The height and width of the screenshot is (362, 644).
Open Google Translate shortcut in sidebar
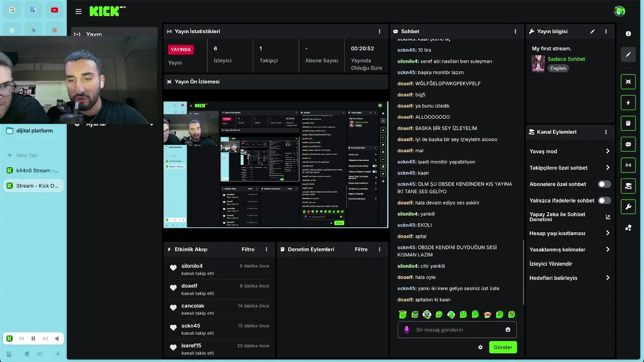33,10
